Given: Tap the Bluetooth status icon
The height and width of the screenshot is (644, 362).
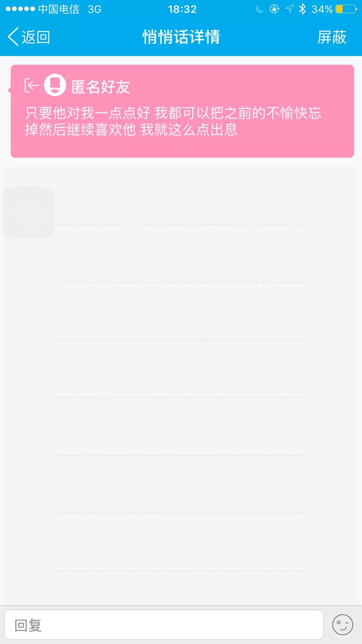Looking at the screenshot, I should (x=302, y=9).
